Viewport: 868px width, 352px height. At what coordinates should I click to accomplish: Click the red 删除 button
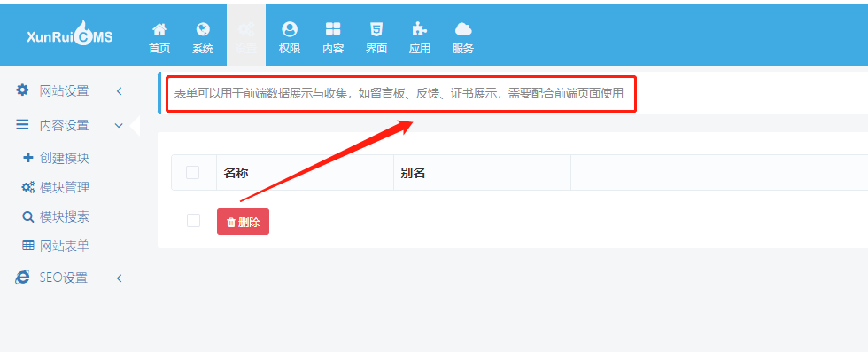(x=243, y=222)
